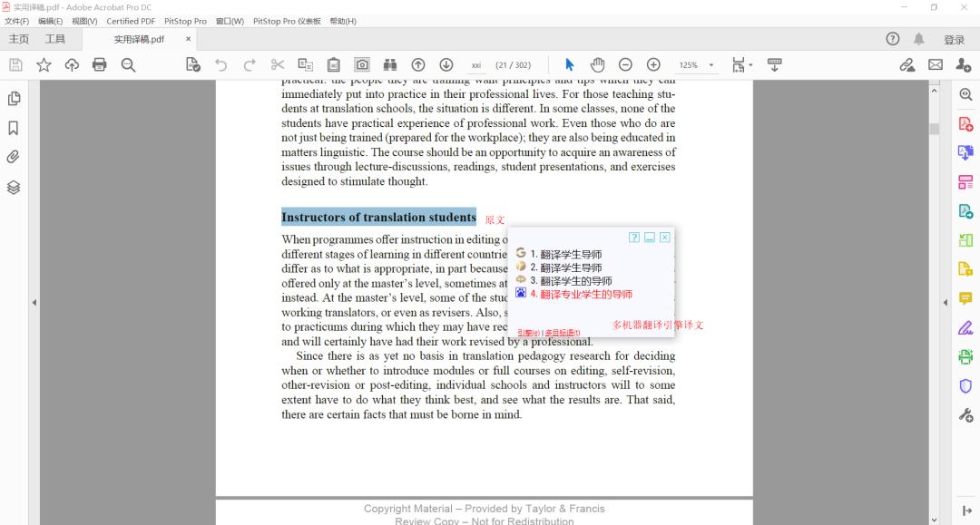Open the binoculars find tool
Viewport: 980px width, 525px height.
coord(390,64)
